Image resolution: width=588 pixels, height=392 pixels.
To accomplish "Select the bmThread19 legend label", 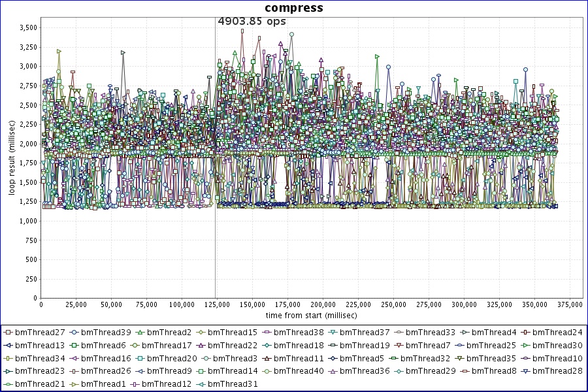I will (x=365, y=345).
